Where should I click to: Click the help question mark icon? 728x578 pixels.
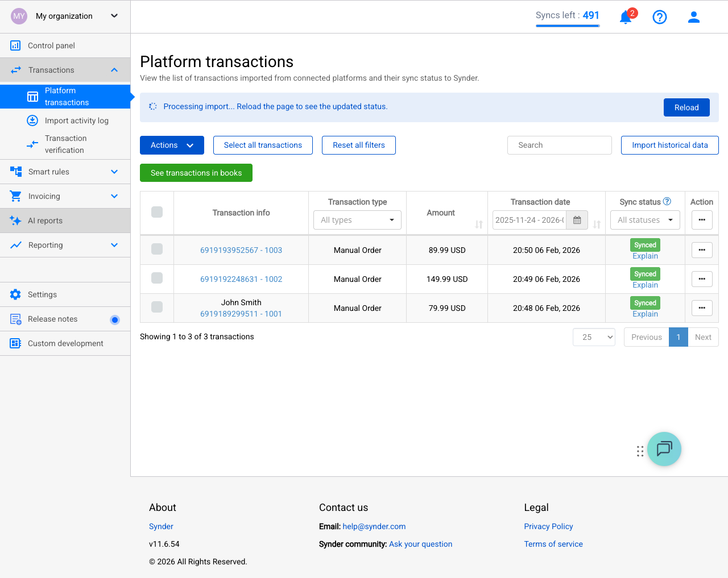point(659,17)
